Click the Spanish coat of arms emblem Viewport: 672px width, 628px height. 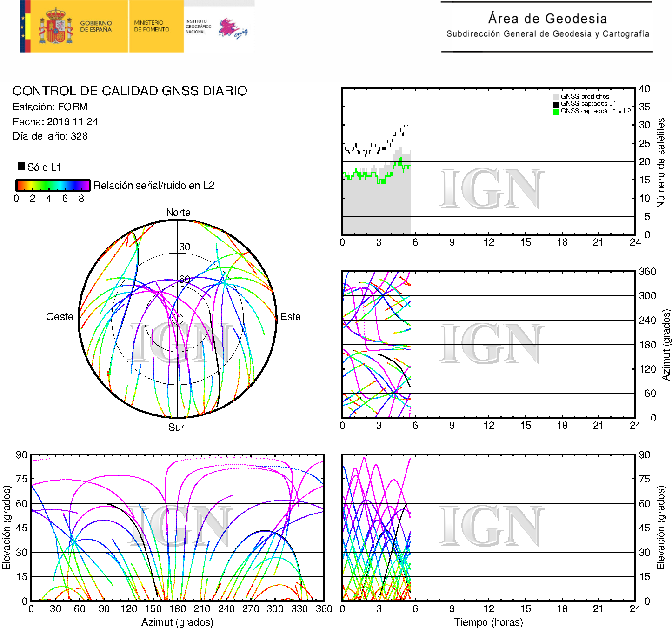tap(55, 27)
